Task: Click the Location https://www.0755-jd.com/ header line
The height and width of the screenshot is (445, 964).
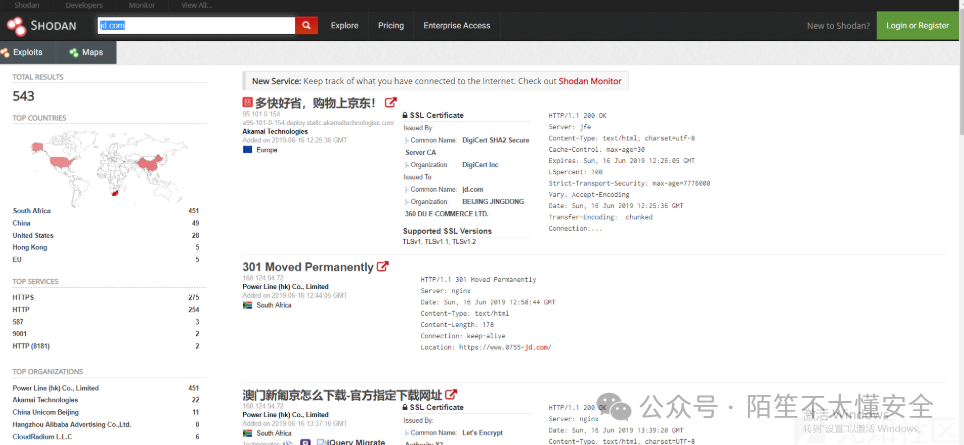Action: (486, 347)
